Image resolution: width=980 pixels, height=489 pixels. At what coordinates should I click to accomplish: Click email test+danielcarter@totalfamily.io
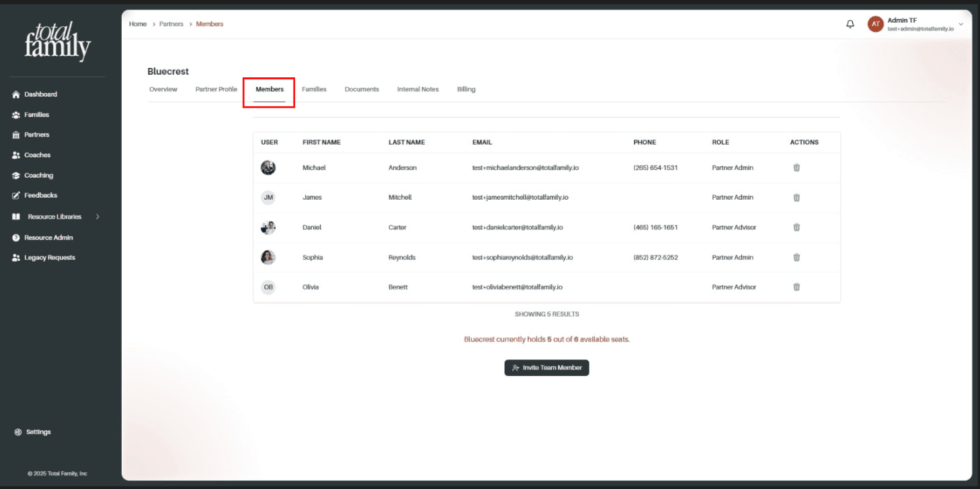point(518,227)
